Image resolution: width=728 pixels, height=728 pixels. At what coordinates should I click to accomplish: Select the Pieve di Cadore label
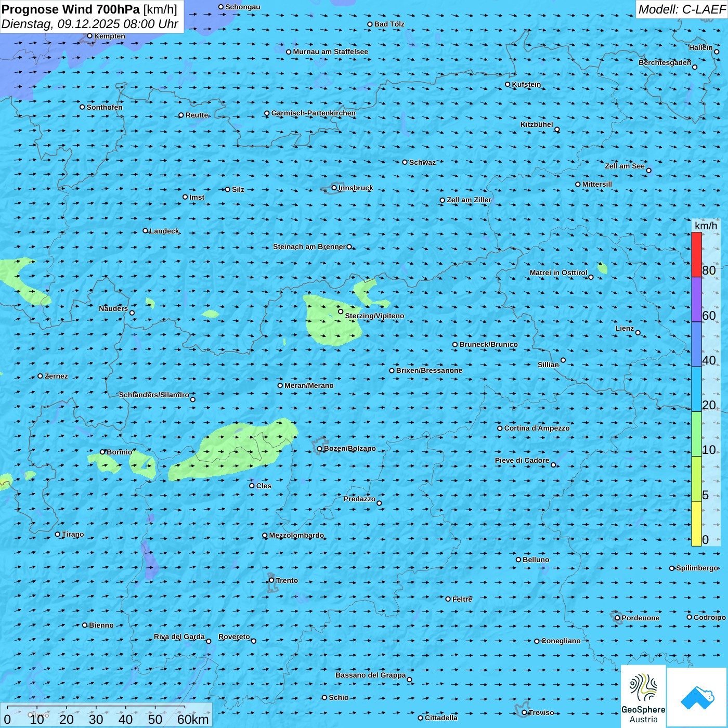tap(522, 460)
